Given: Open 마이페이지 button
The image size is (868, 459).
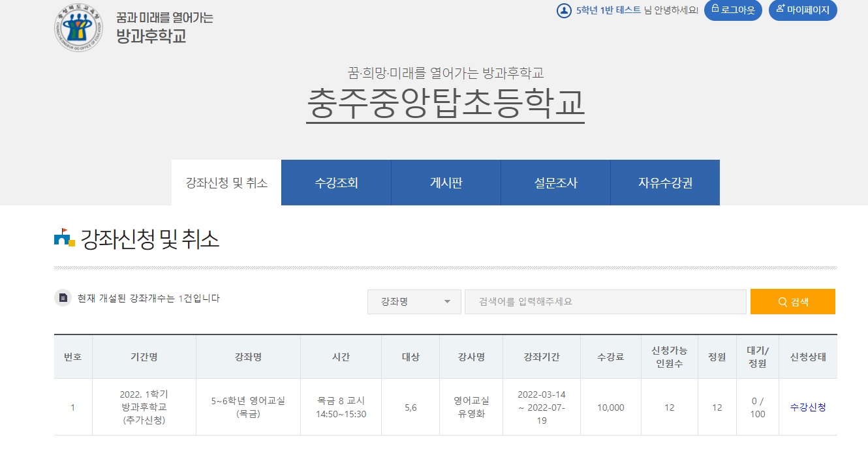Looking at the screenshot, I should pos(803,10).
